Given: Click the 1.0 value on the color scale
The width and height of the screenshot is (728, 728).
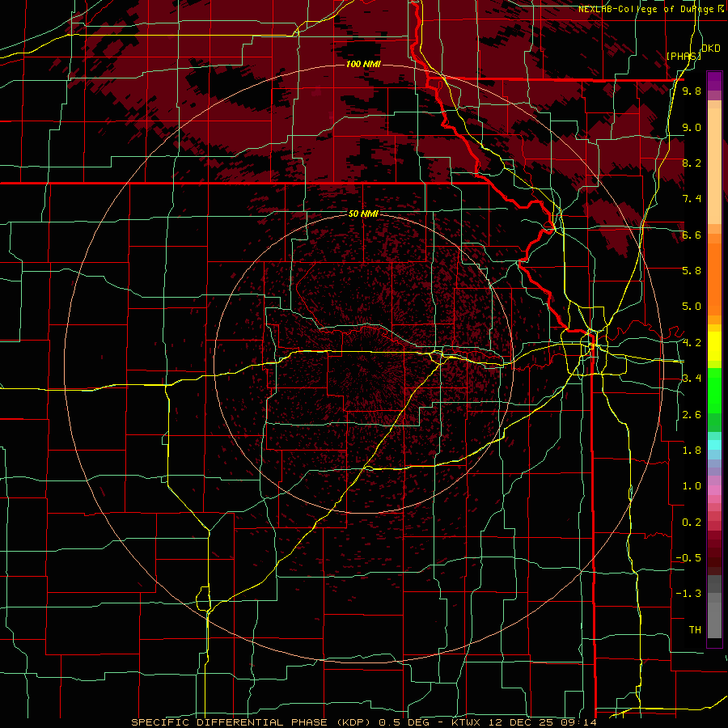Looking at the screenshot, I should pyautogui.click(x=692, y=486).
